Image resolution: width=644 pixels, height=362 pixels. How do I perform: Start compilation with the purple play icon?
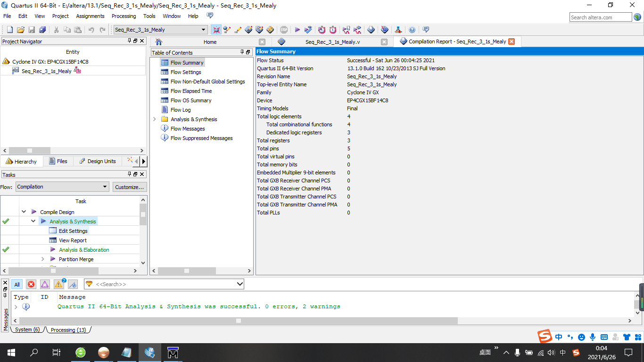[297, 30]
